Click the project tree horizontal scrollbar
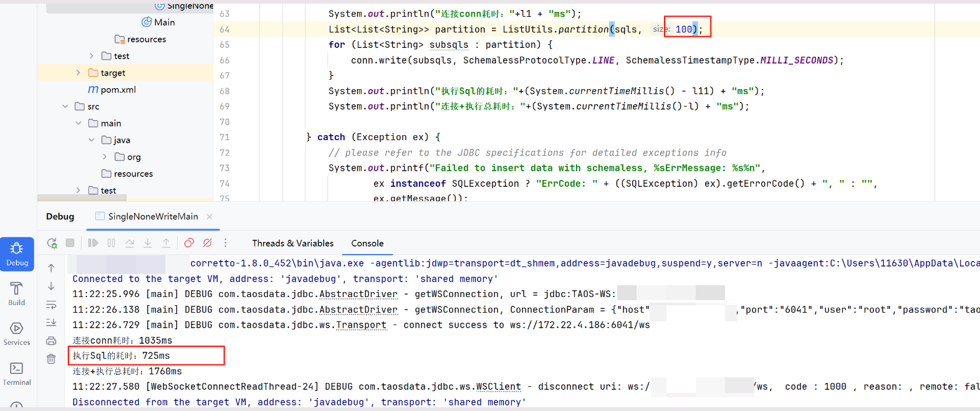Viewport: 980px width, 411px height. [x=82, y=198]
